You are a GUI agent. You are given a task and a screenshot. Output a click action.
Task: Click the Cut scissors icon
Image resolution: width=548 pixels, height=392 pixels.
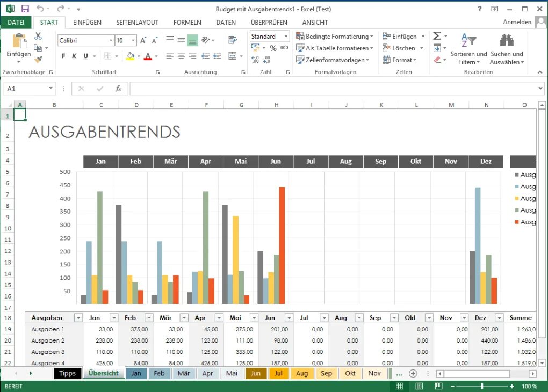click(38, 36)
